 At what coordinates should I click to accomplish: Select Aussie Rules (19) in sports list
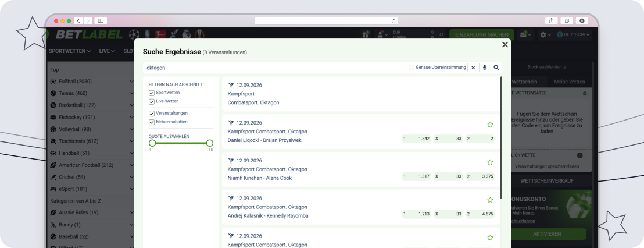click(x=78, y=213)
